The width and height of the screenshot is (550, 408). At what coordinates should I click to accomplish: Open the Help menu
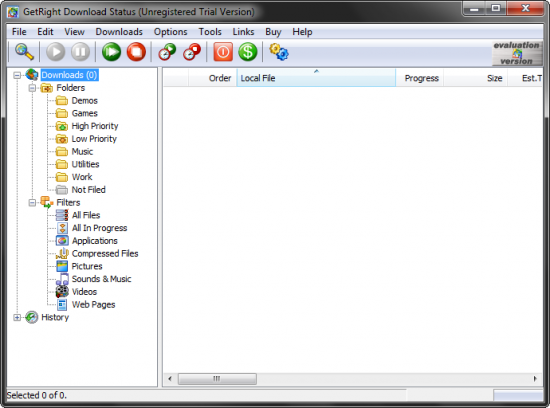click(302, 32)
